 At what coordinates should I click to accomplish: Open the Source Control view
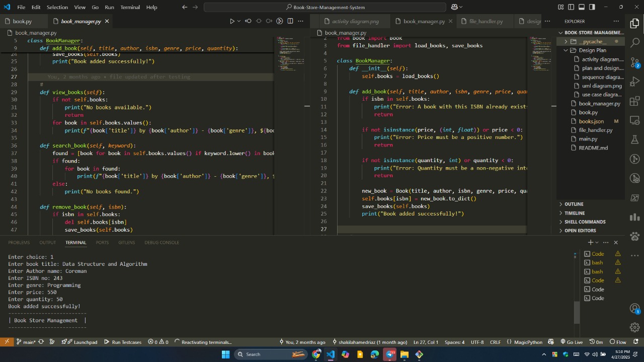634,62
